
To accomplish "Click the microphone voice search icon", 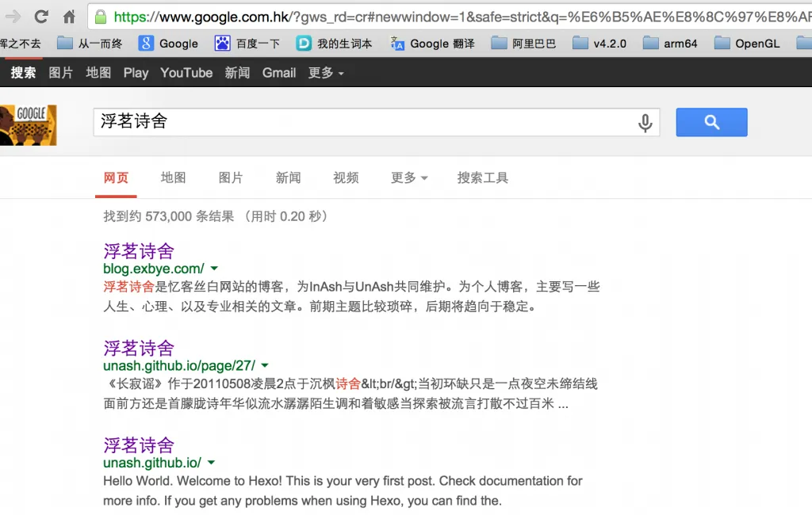I will point(645,123).
